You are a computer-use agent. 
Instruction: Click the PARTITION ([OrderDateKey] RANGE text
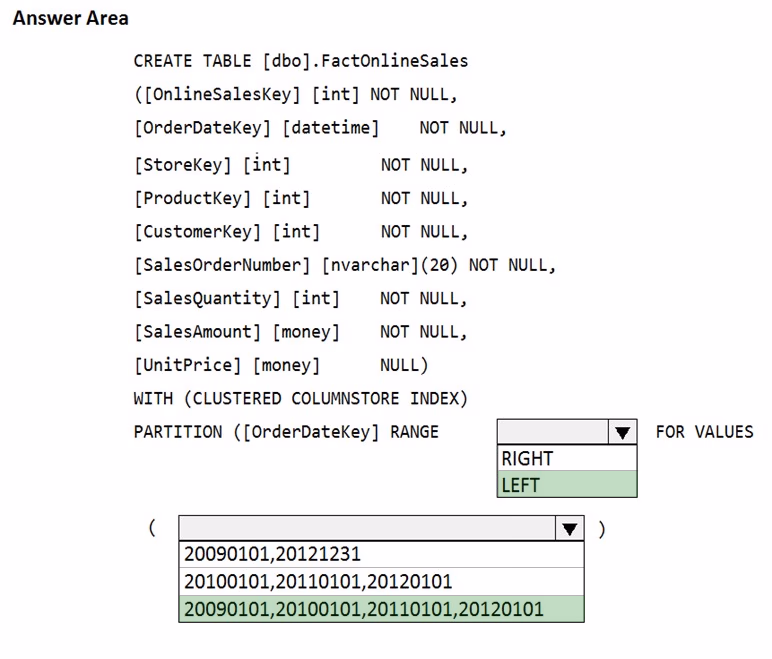286,432
